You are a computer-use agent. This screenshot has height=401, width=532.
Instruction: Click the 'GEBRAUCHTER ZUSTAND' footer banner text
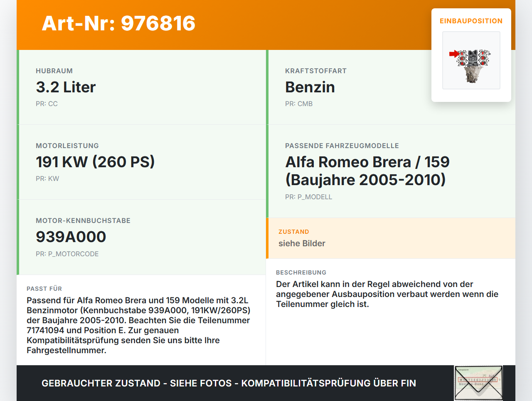coord(229,383)
